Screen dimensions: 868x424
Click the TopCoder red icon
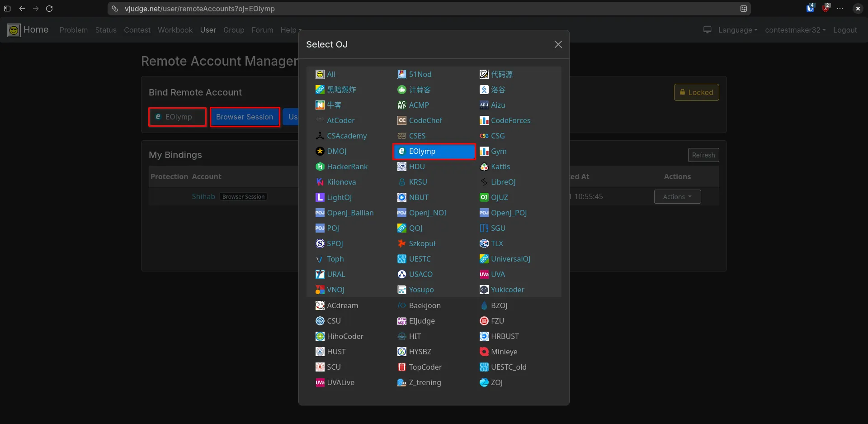click(402, 367)
